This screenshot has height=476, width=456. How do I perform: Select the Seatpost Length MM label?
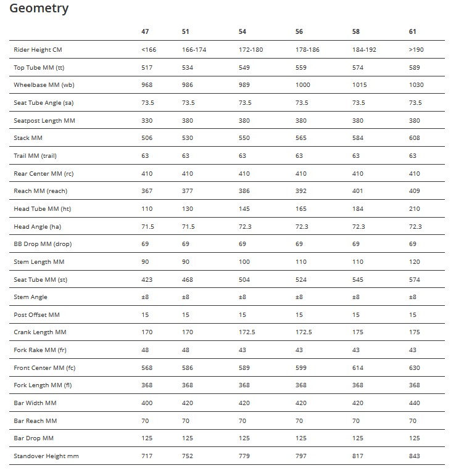tap(44, 120)
